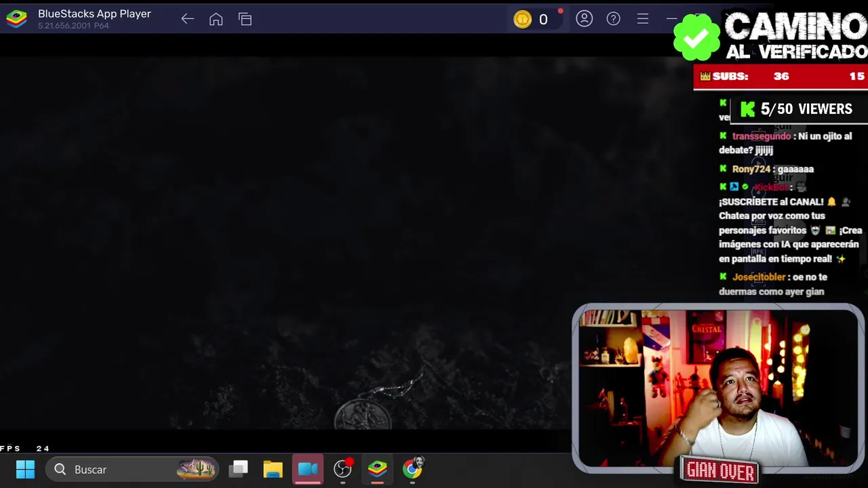Click the Buscar search box
868x488 pixels.
coord(133,469)
